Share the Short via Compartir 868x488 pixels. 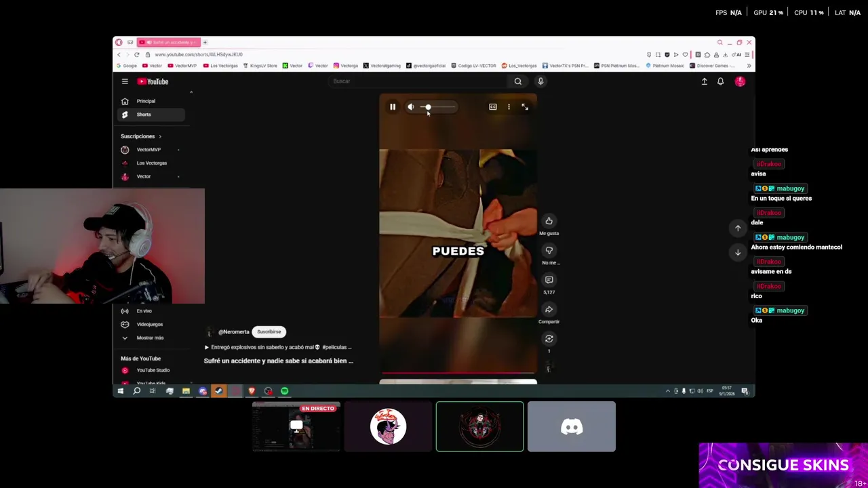549,310
